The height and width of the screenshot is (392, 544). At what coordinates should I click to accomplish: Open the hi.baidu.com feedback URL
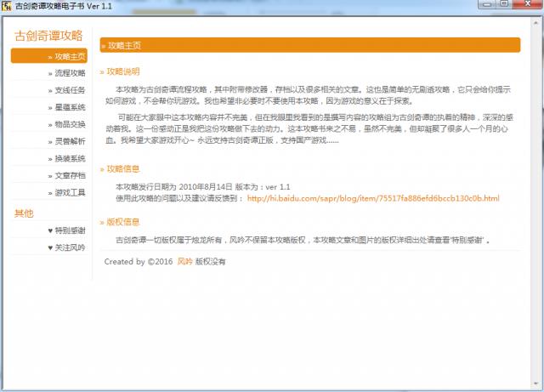coord(373,199)
